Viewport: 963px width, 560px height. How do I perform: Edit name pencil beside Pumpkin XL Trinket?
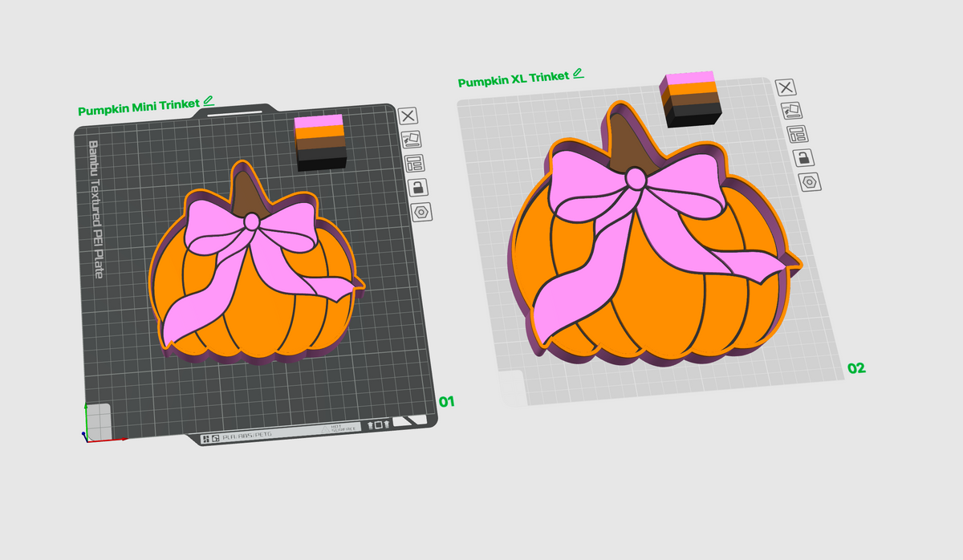click(579, 75)
